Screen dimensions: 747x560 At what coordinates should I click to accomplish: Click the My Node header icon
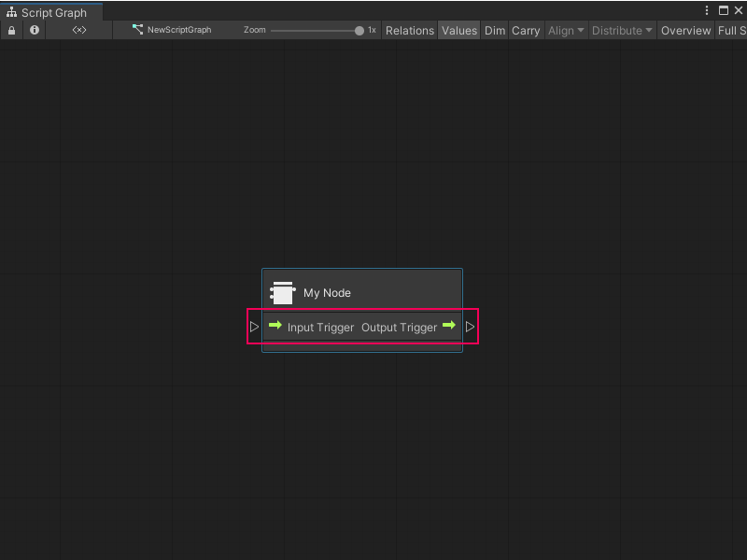(x=282, y=292)
